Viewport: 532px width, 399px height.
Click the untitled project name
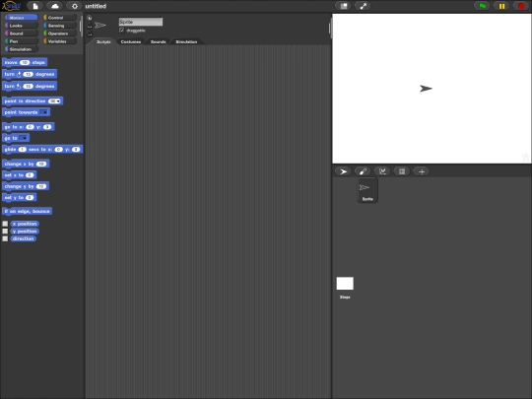96,6
